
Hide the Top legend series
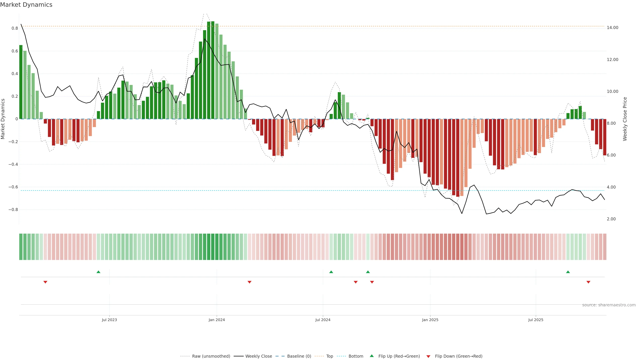330,356
